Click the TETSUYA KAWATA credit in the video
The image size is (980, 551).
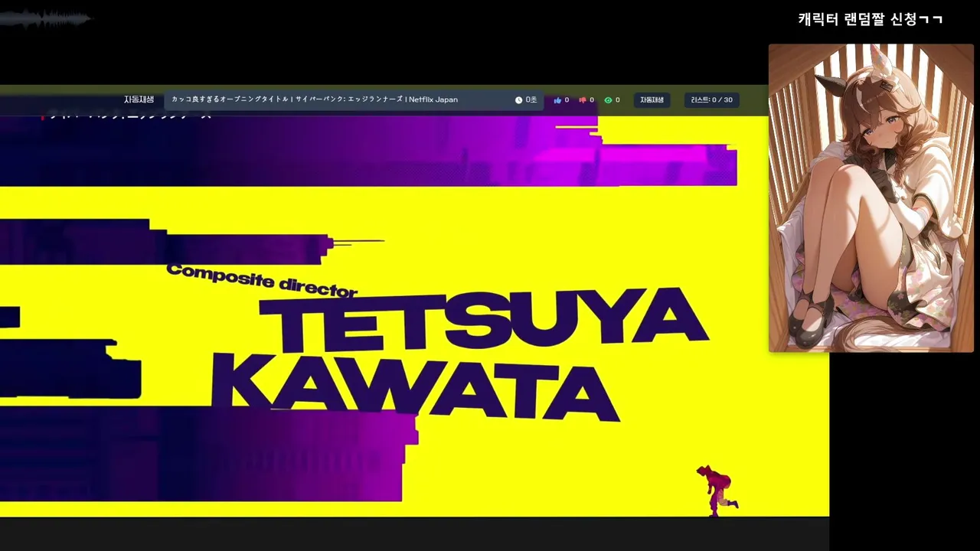click(459, 354)
